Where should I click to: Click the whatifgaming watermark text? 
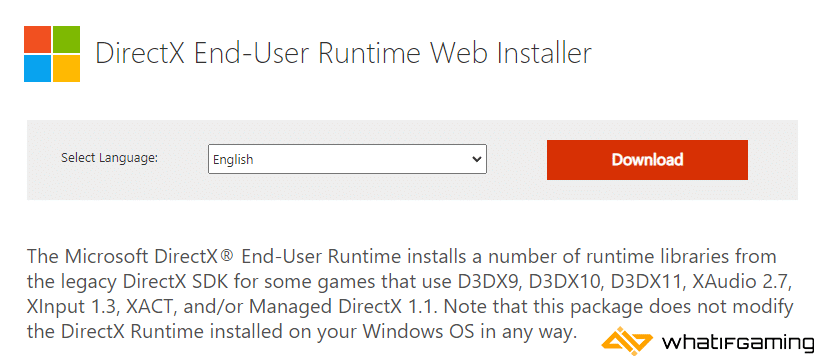click(738, 341)
